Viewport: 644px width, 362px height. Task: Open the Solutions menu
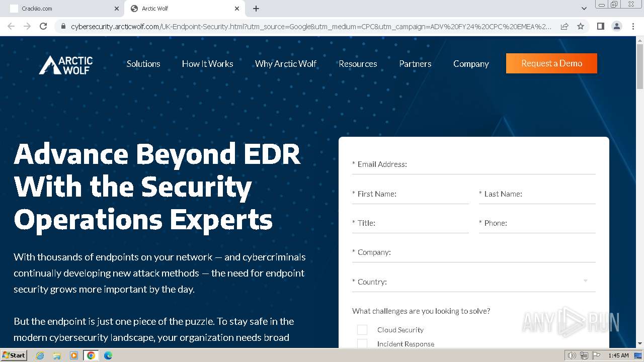(143, 64)
